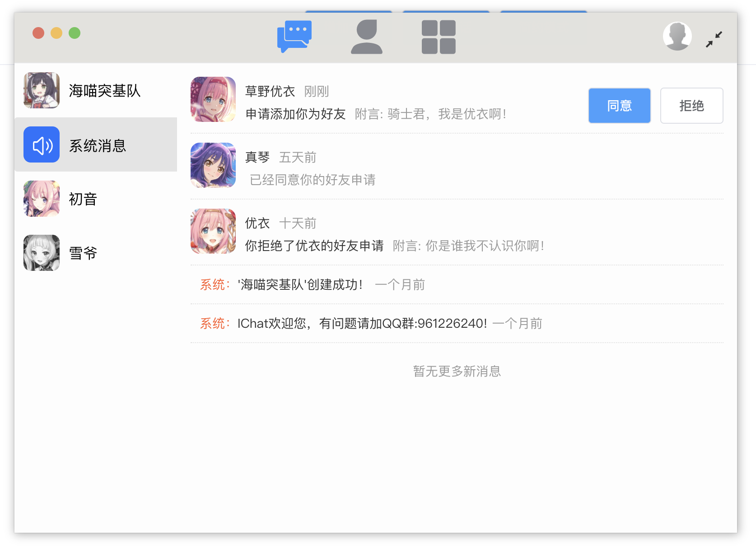Click 优衣's avatar next to the rejected request
756x558 pixels.
tap(213, 231)
